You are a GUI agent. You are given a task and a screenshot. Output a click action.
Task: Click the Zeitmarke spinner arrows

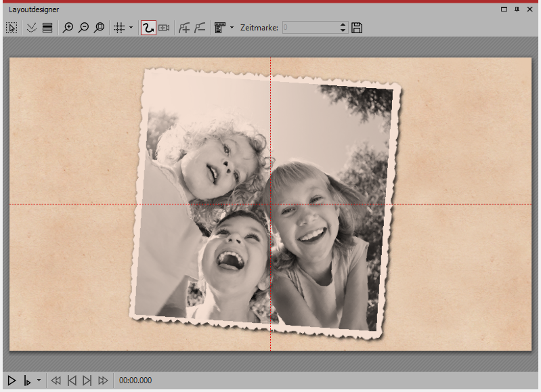[x=343, y=28]
